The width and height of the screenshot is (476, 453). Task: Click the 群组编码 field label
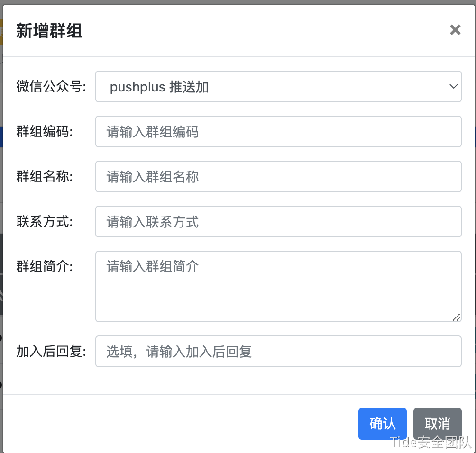click(x=45, y=132)
